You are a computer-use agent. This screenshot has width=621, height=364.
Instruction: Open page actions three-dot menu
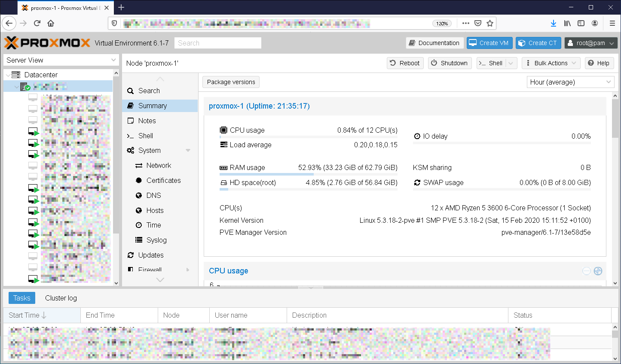(x=466, y=23)
